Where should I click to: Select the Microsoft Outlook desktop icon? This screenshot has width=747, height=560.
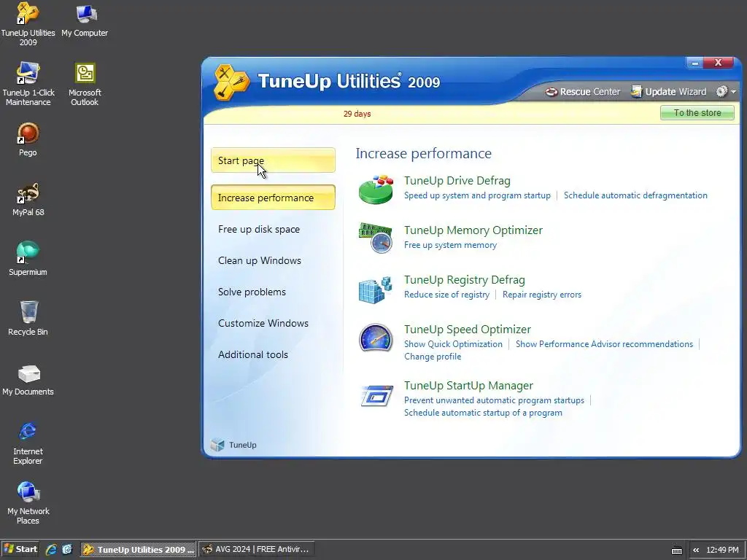[x=85, y=84]
